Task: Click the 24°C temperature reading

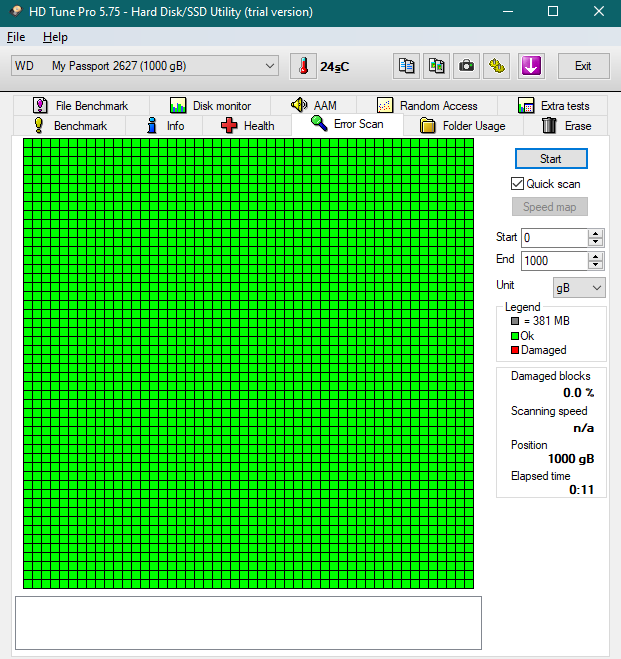Action: [x=334, y=67]
